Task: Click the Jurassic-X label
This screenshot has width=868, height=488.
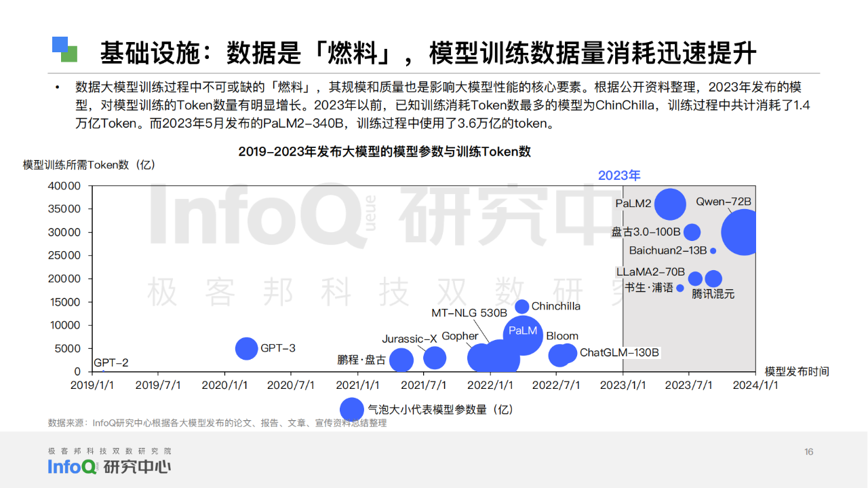Action: 410,339
